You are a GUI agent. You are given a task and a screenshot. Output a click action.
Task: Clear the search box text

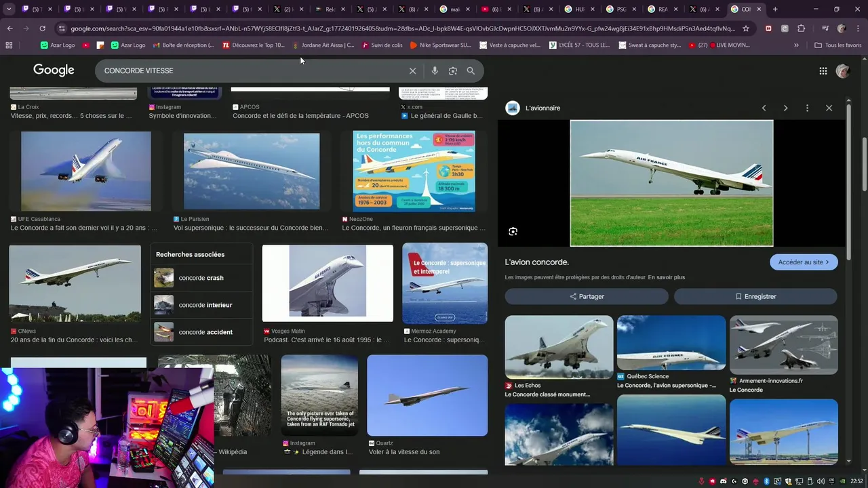coord(412,70)
